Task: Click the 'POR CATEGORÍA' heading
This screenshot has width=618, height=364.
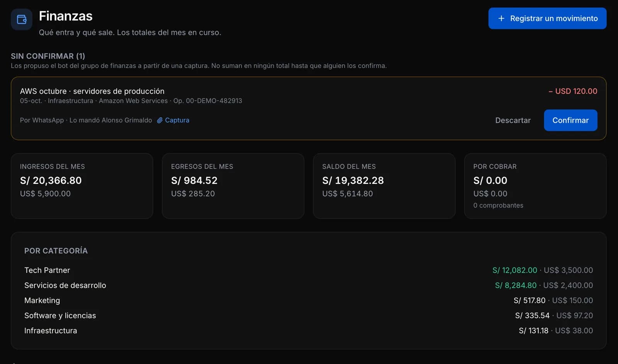Action: point(56,251)
